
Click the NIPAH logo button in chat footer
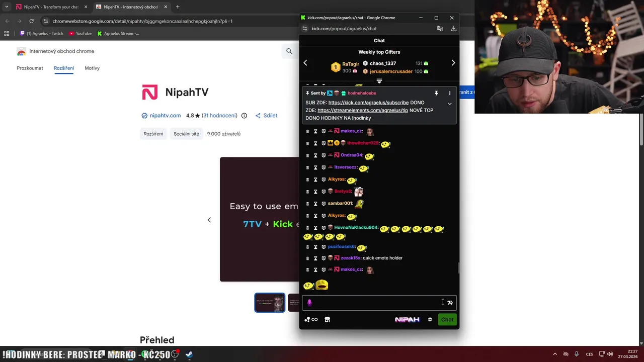point(407,319)
